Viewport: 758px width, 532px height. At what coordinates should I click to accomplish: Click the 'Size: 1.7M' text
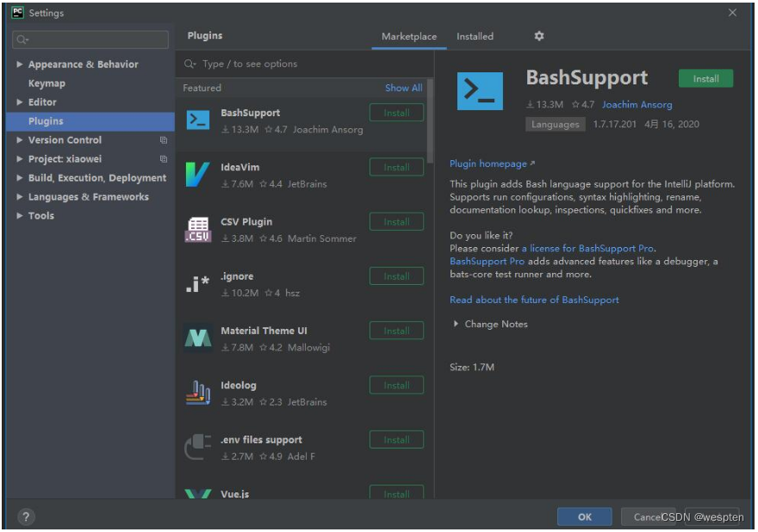click(472, 368)
